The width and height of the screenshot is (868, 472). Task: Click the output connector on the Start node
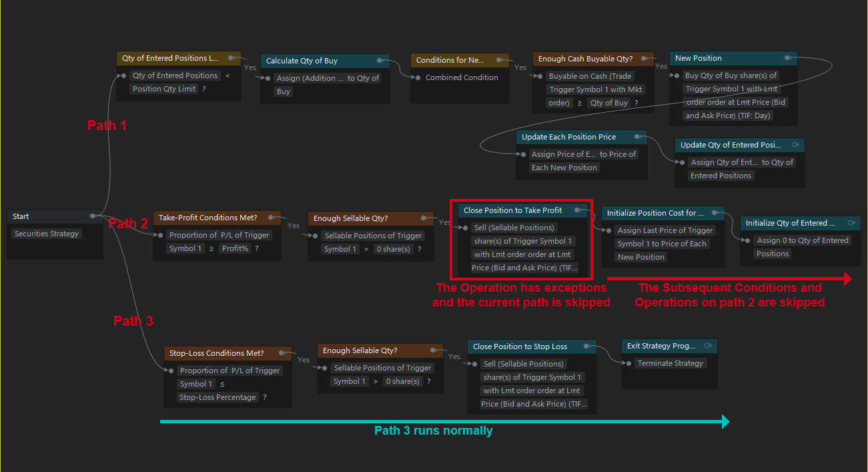coord(93,216)
